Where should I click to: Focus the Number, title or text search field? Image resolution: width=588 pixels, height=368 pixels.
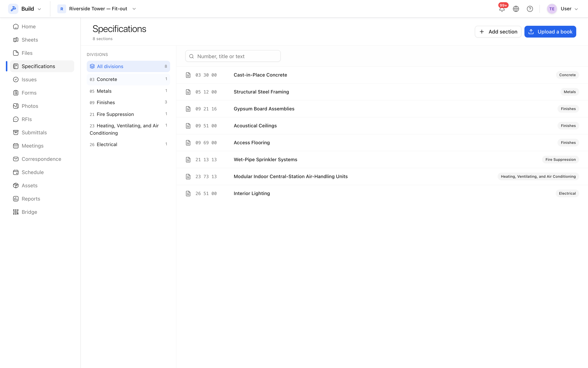233,56
